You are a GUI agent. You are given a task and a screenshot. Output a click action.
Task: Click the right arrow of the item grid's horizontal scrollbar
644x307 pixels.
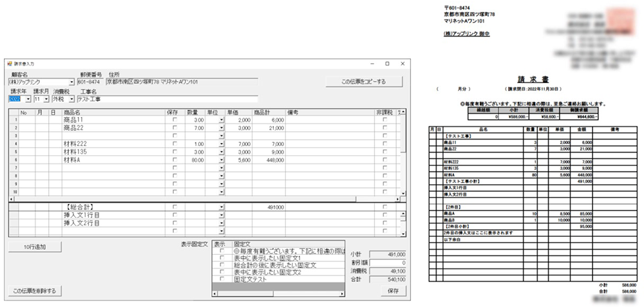(397, 199)
